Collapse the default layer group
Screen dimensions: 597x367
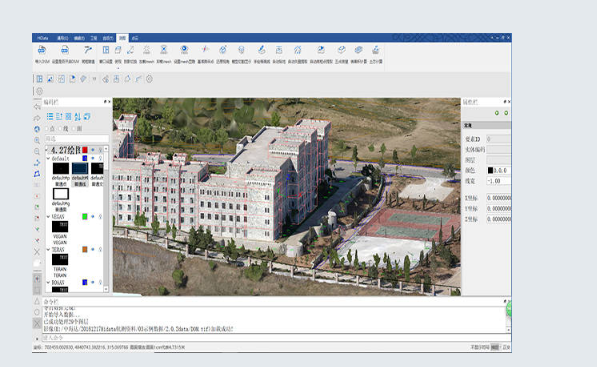48,158
